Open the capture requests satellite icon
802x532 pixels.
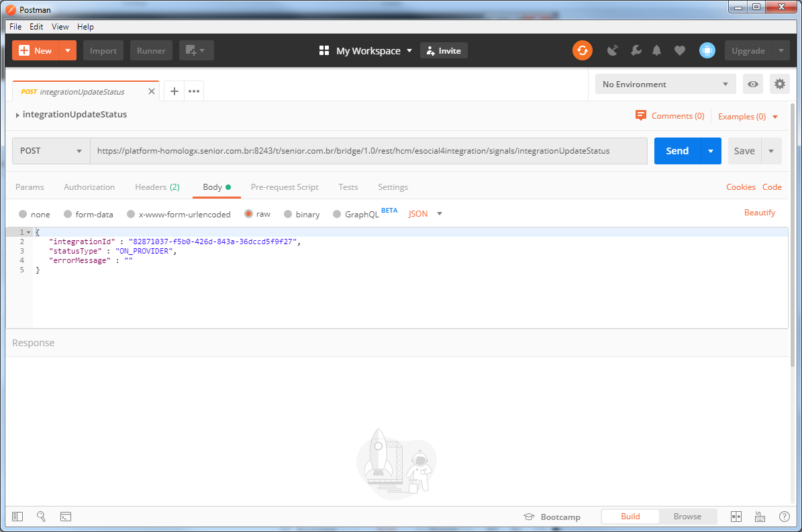click(x=612, y=50)
